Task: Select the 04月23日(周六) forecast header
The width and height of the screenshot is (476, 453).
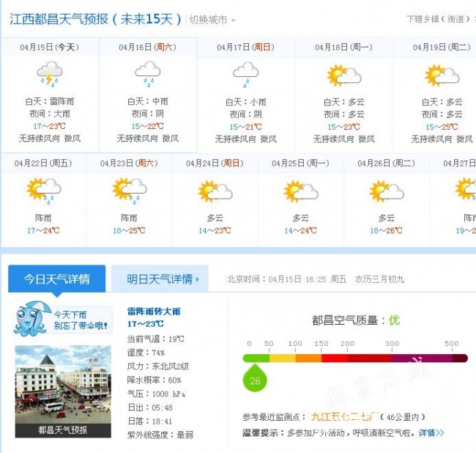Action: [130, 163]
